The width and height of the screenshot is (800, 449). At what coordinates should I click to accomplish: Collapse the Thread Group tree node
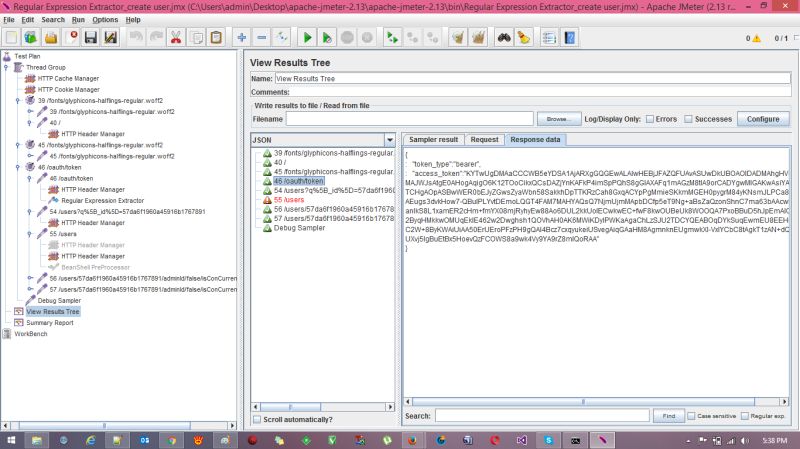(x=6, y=67)
